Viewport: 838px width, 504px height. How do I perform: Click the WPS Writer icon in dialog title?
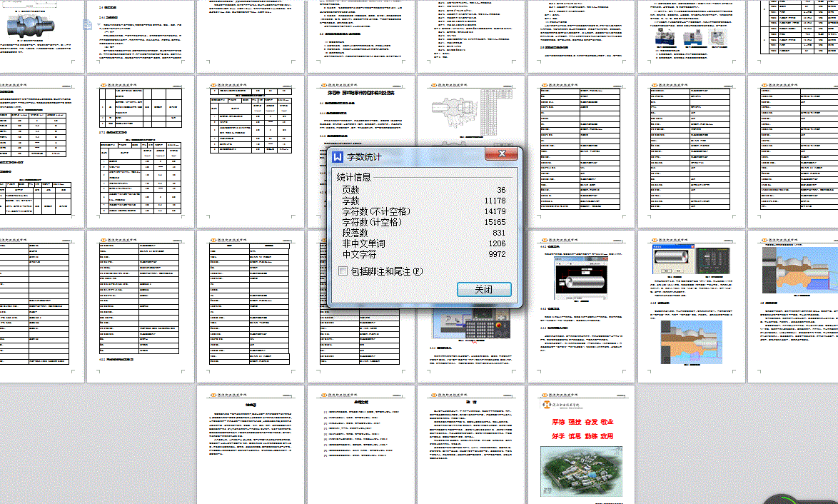coord(338,156)
